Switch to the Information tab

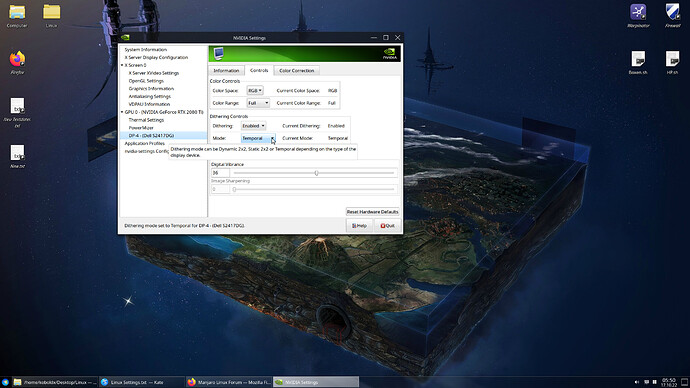[226, 70]
